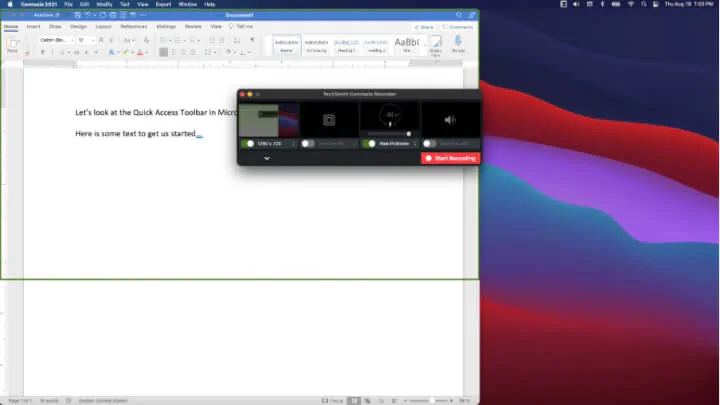Image resolution: width=720 pixels, height=405 pixels.
Task: Click the microphone volume level slider
Action: coord(389,133)
